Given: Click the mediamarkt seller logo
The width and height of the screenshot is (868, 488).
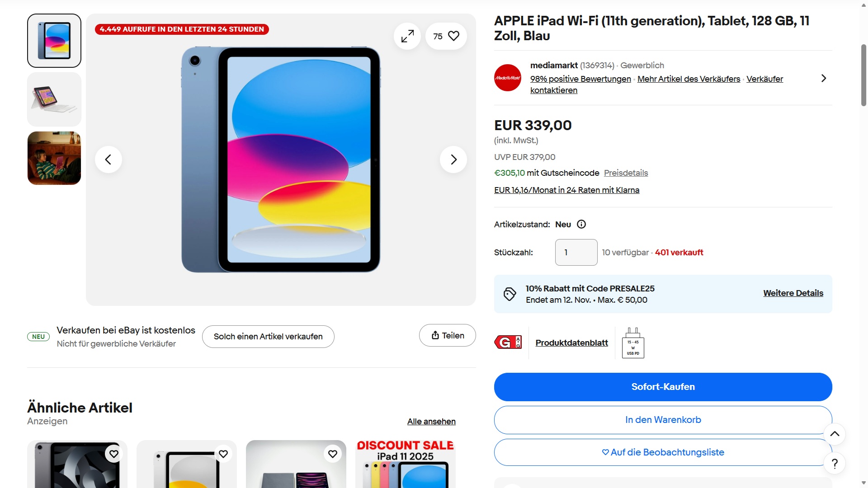Looking at the screenshot, I should (x=507, y=78).
